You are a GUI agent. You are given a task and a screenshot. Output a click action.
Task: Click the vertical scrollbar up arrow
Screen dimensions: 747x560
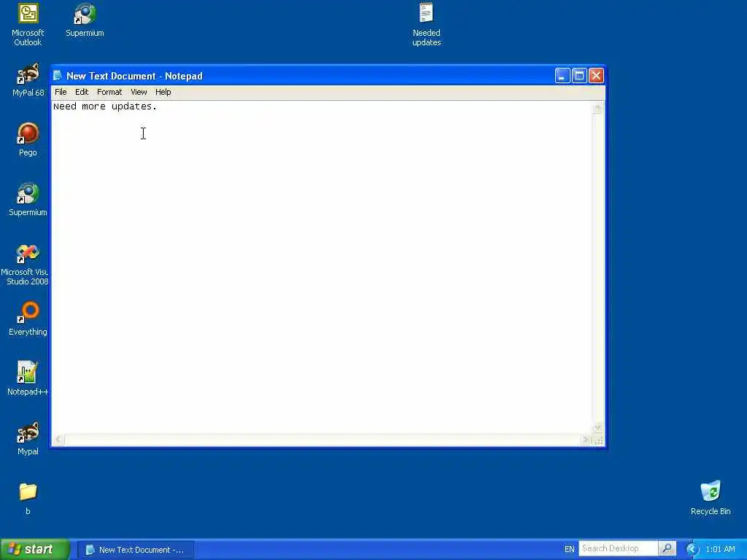(597, 108)
